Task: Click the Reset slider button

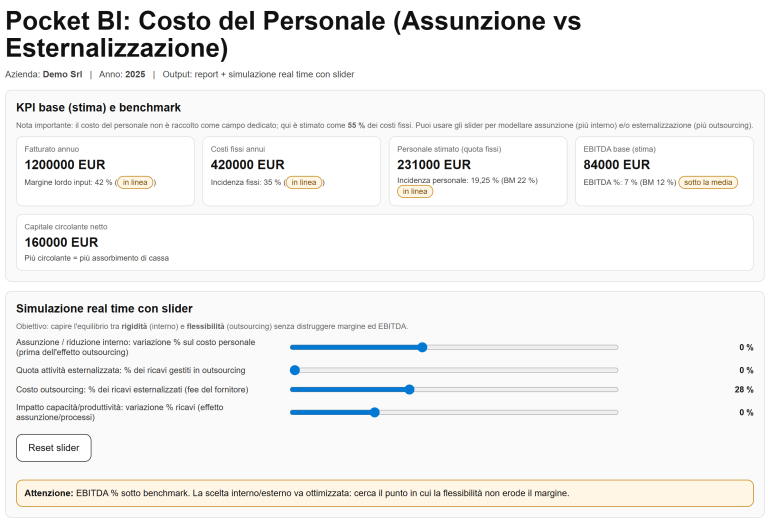Action: click(53, 448)
